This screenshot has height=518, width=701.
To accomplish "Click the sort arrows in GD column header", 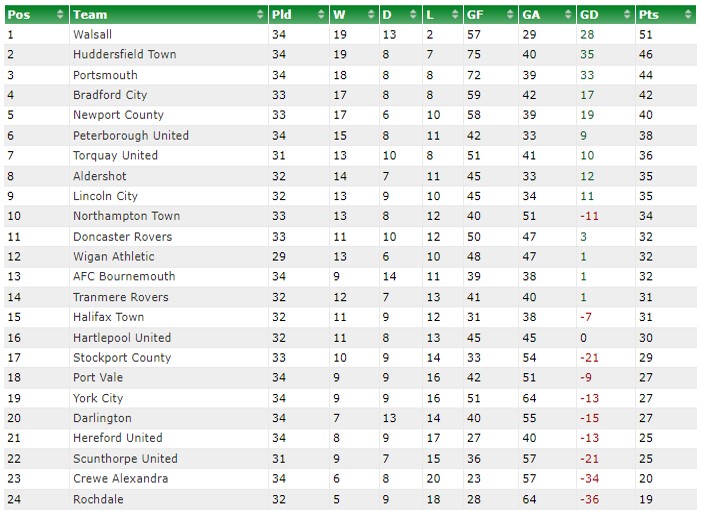I will pyautogui.click(x=627, y=15).
